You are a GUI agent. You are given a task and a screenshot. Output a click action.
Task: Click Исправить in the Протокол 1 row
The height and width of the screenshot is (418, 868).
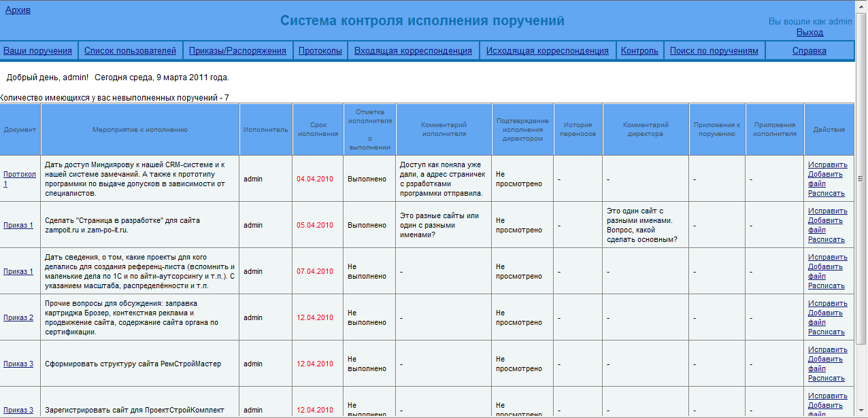point(827,164)
